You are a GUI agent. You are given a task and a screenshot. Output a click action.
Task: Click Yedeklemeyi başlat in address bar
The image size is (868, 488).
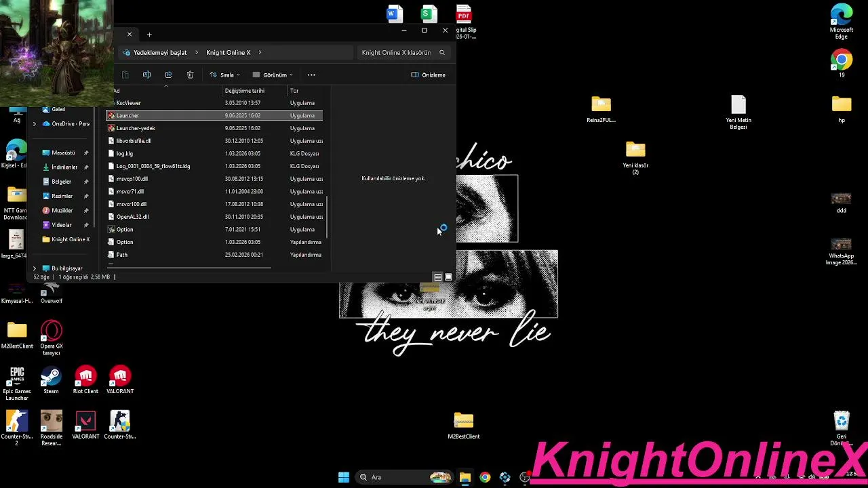160,52
